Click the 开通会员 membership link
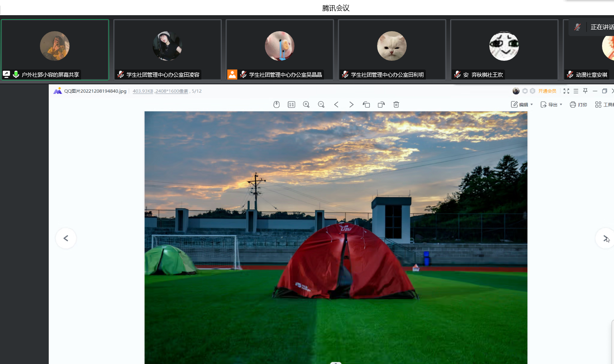 547,91
